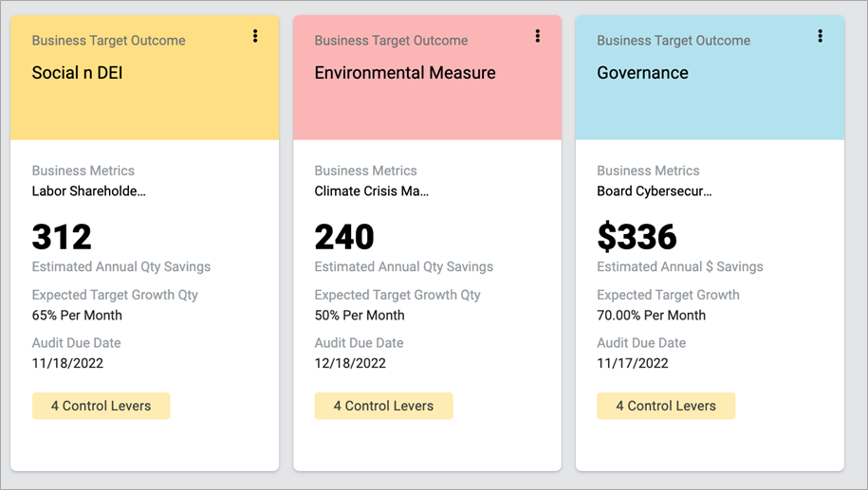
Task: Click the 240 estimated savings value
Action: coord(344,237)
